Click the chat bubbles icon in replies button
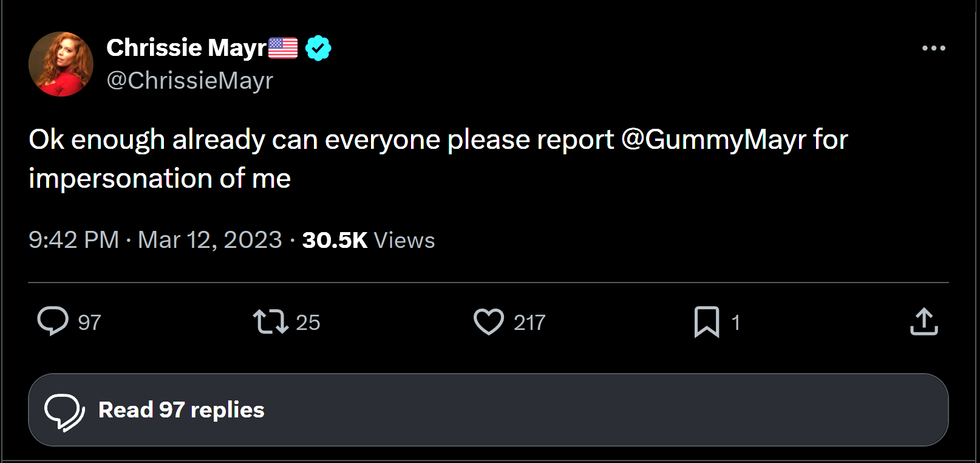The height and width of the screenshot is (463, 980). [64, 412]
